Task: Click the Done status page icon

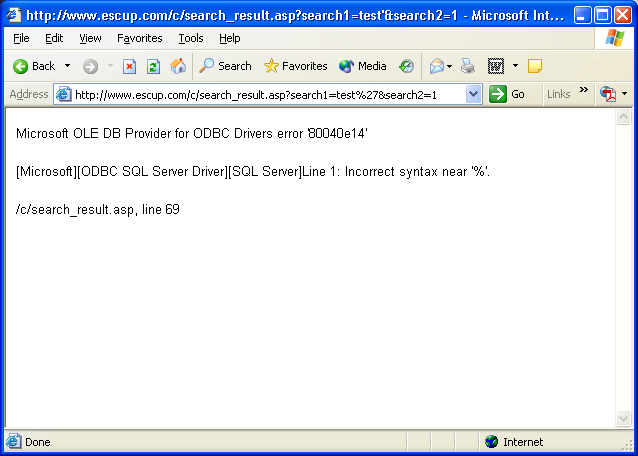Action: (13, 441)
